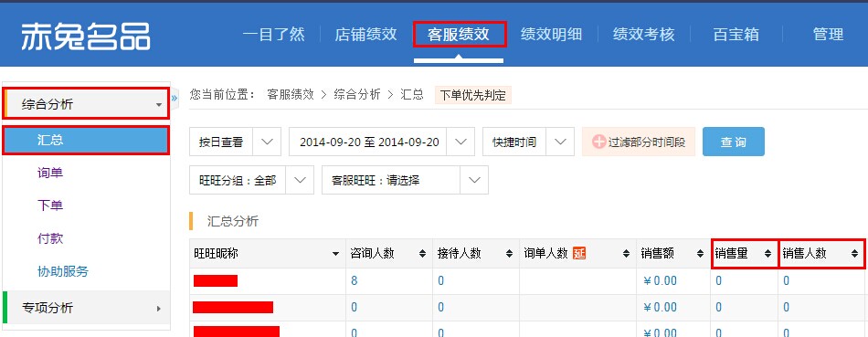The width and height of the screenshot is (868, 337).
Task: Expand the 专项分析 sidebar section
Action: coord(87,308)
